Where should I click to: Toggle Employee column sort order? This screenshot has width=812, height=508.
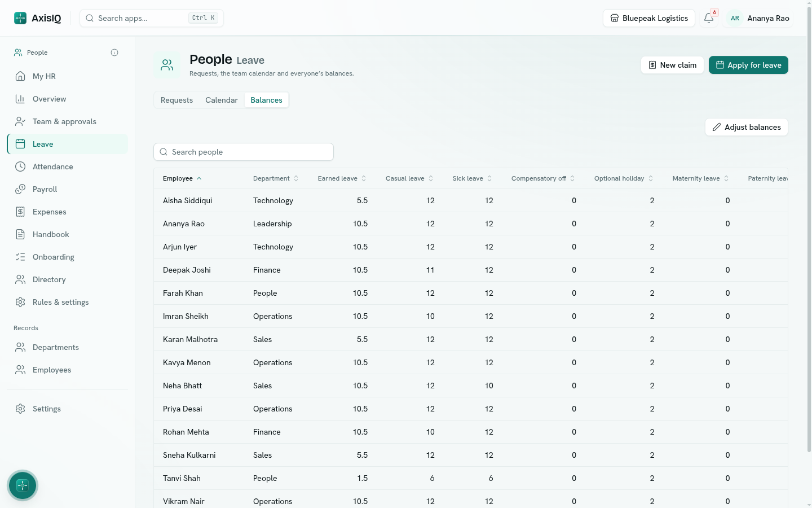point(182,178)
